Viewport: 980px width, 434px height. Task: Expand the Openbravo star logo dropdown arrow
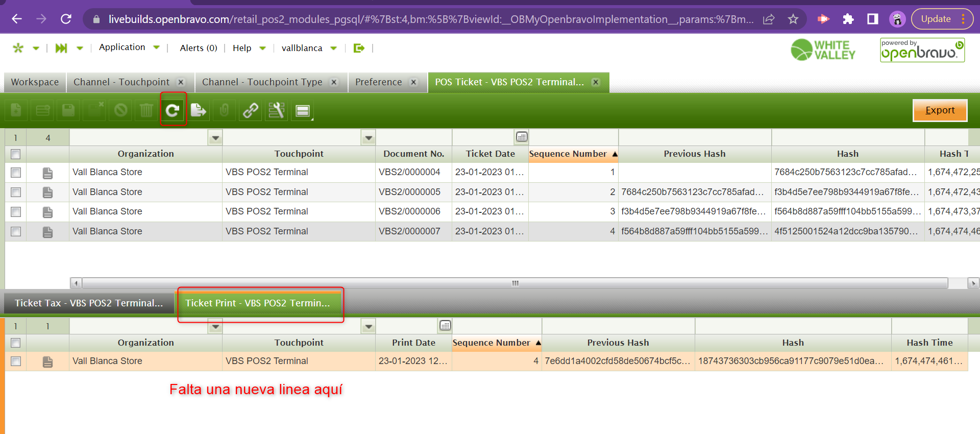pos(36,49)
